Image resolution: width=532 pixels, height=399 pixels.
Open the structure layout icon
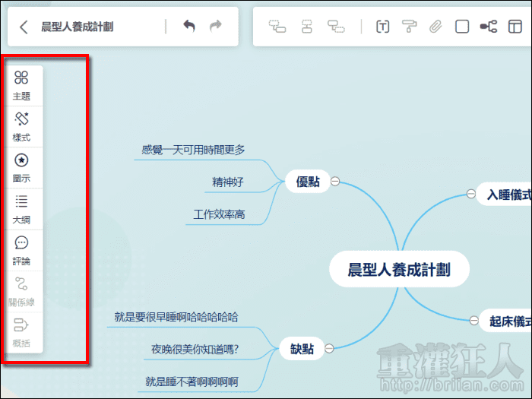point(488,27)
